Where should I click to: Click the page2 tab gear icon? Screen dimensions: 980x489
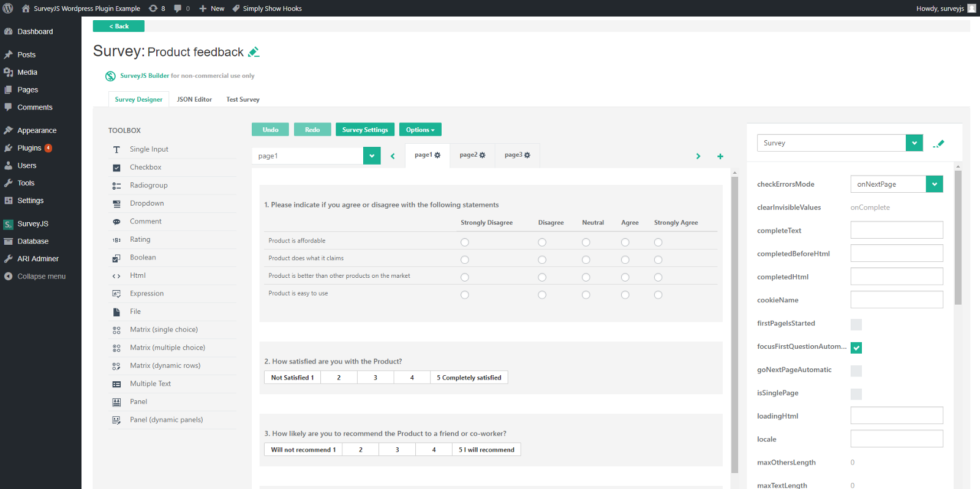482,155
